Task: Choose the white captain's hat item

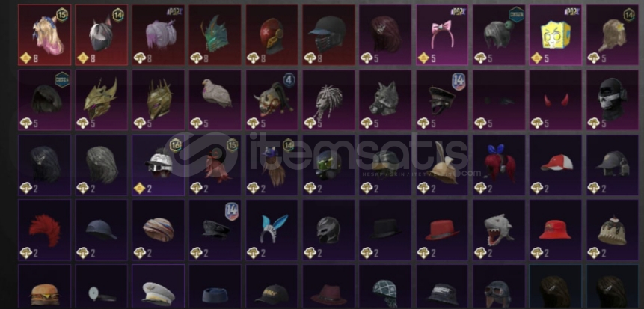Action: (159, 287)
